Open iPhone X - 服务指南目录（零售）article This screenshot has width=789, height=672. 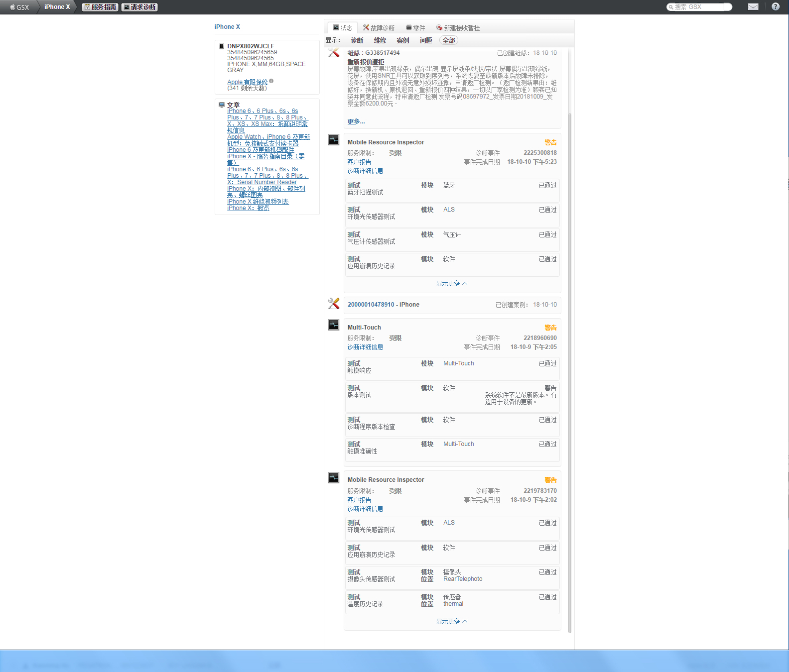266,159
